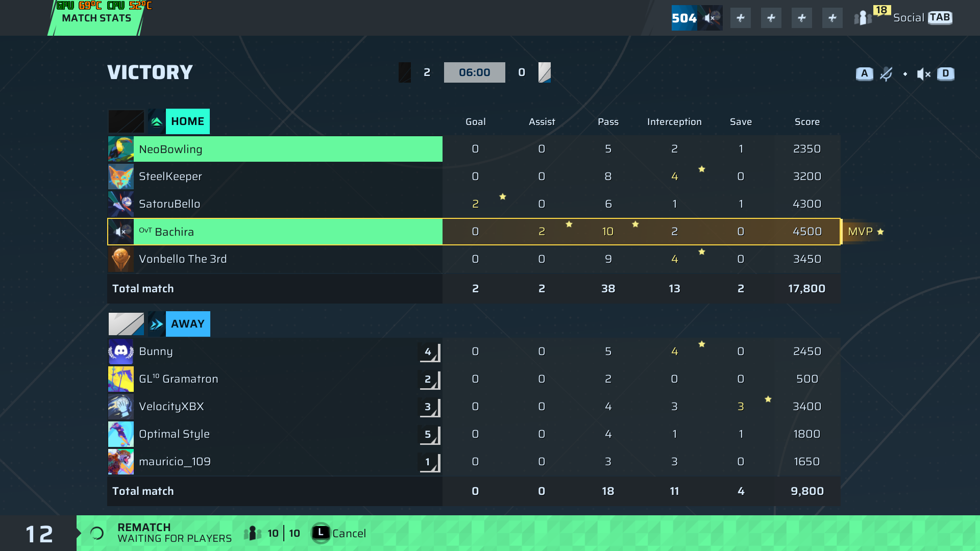Click the Save column header

click(741, 122)
